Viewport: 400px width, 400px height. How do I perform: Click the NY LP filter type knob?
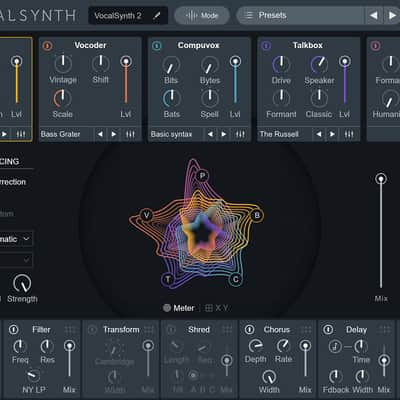[x=33, y=376]
